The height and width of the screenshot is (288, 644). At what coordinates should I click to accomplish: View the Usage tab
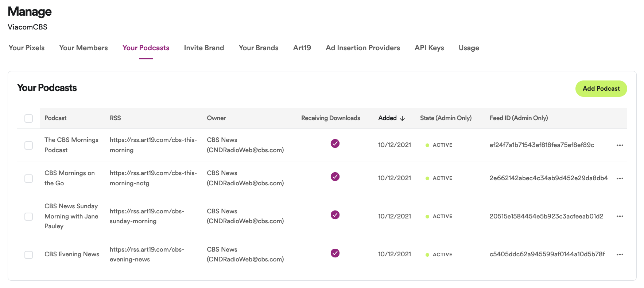pos(469,48)
